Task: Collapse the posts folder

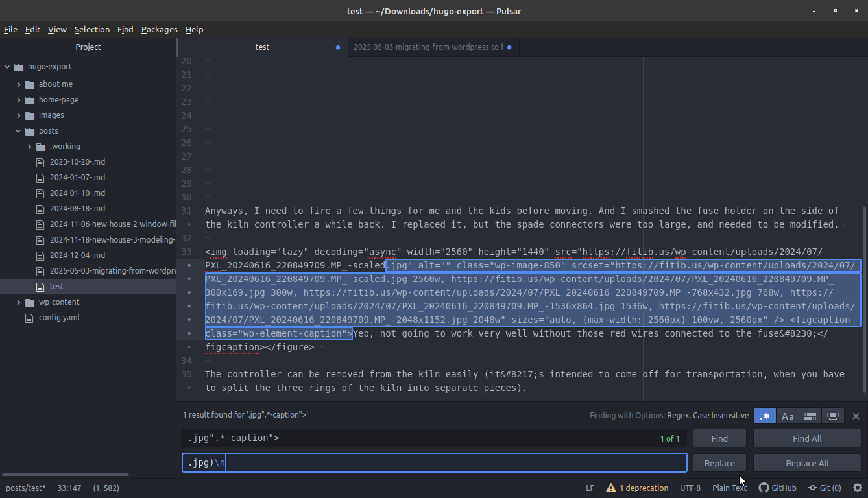Action: coord(19,131)
